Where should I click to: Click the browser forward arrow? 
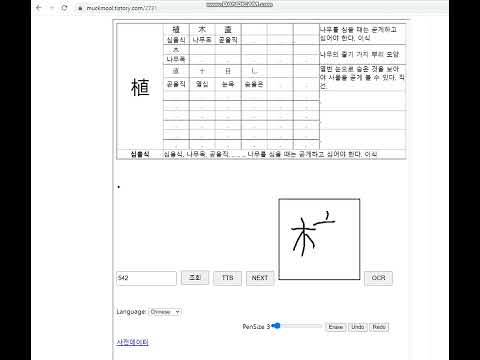(x=52, y=8)
